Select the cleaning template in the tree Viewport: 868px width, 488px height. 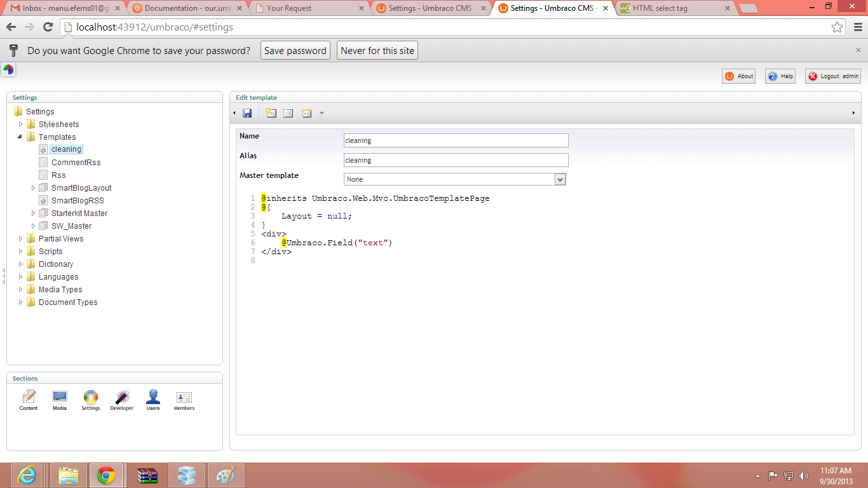(66, 149)
